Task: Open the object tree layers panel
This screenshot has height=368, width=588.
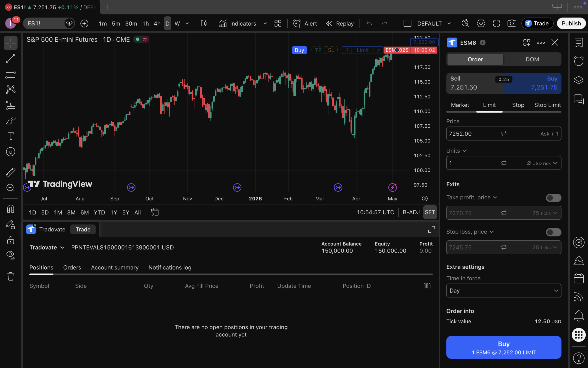Action: tap(579, 80)
